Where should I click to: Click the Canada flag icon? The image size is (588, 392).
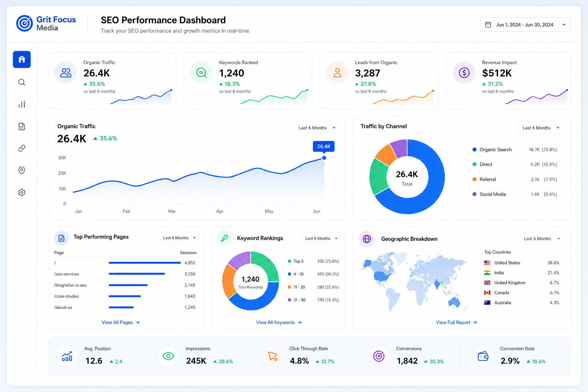(x=487, y=292)
